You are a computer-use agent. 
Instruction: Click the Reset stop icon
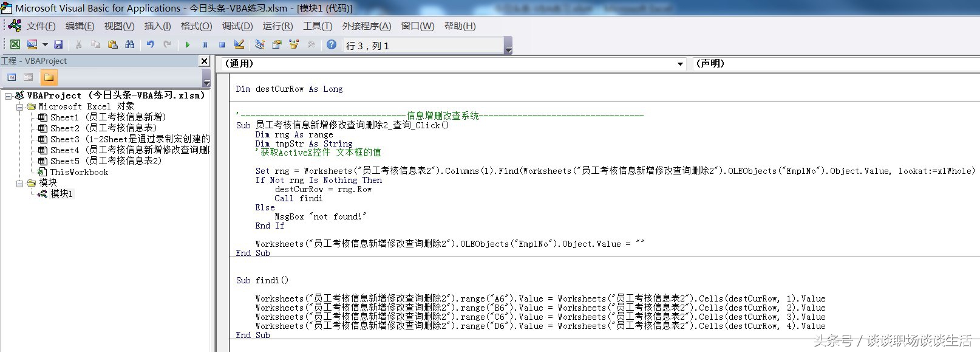click(222, 44)
